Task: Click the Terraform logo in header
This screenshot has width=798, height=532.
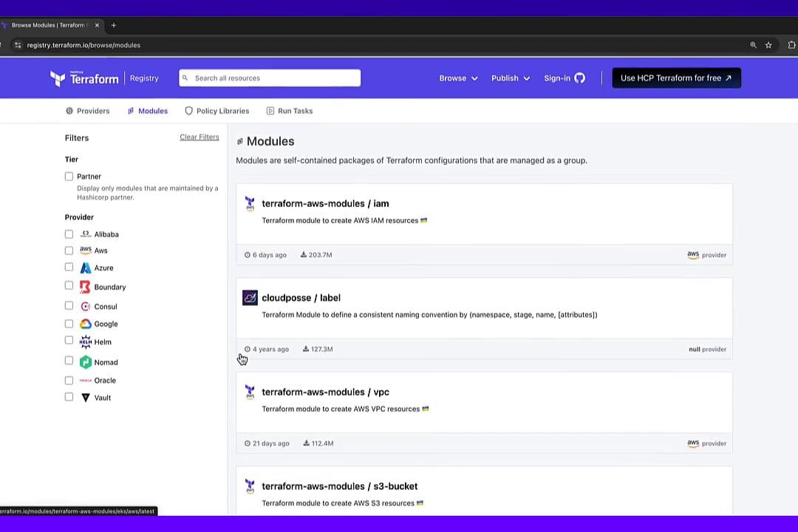Action: coord(84,78)
